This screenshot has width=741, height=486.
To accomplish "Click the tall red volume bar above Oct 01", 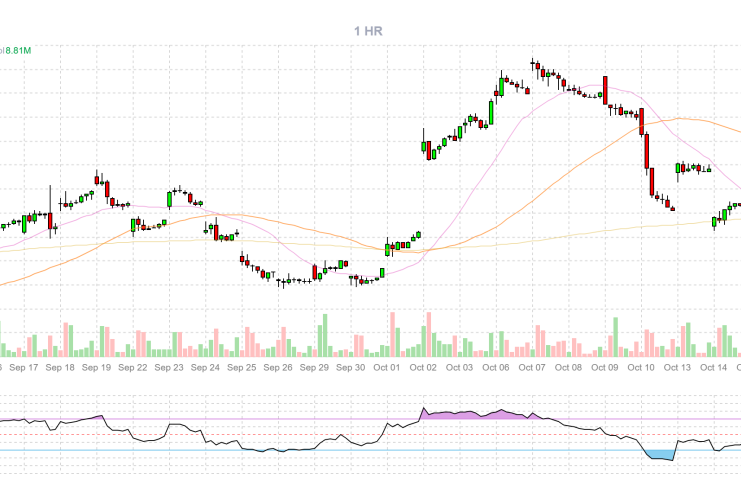I will coord(393,333).
